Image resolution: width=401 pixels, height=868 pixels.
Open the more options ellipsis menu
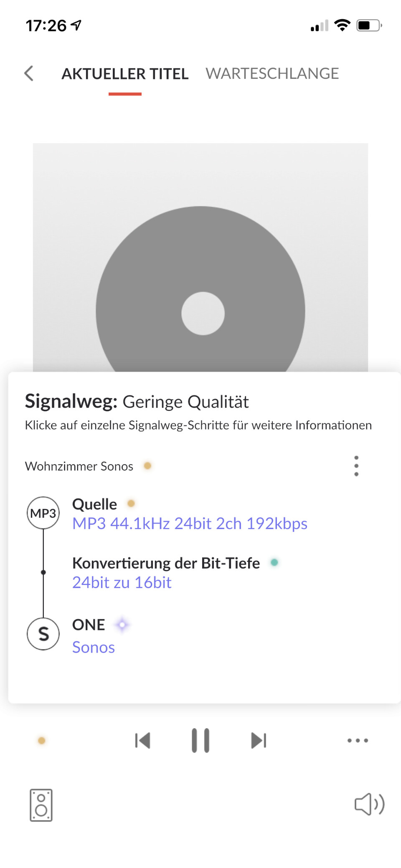point(358,741)
